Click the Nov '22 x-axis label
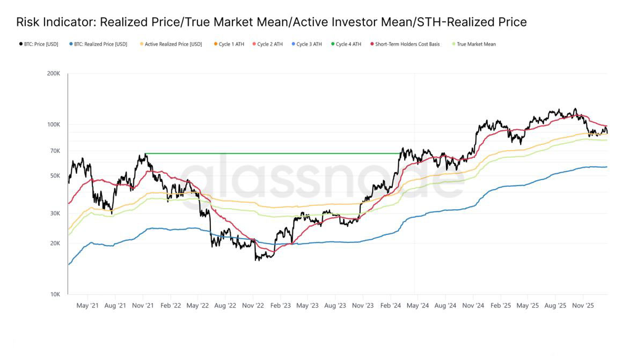This screenshot has height=362, width=644. tap(253, 306)
